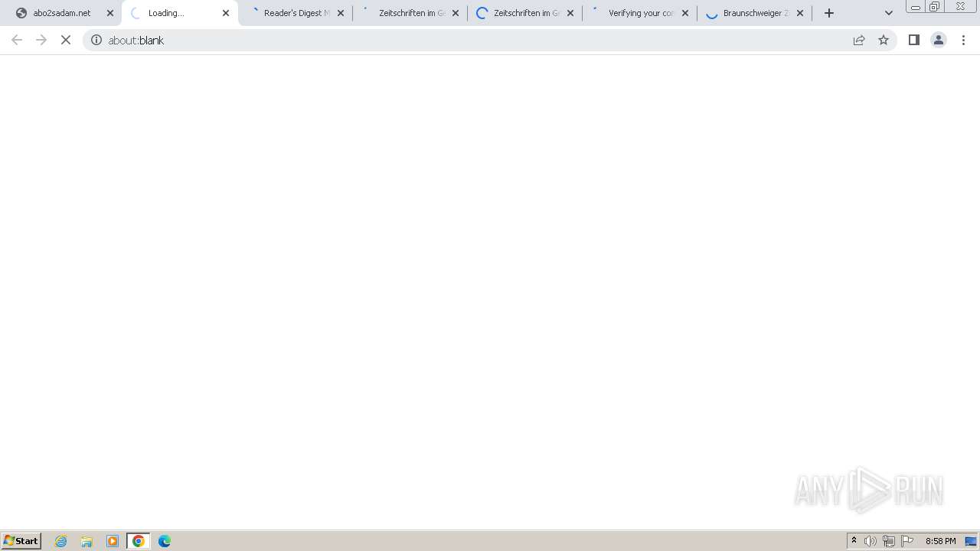Go back to previous page
This screenshot has height=551, width=980.
tap(17, 40)
